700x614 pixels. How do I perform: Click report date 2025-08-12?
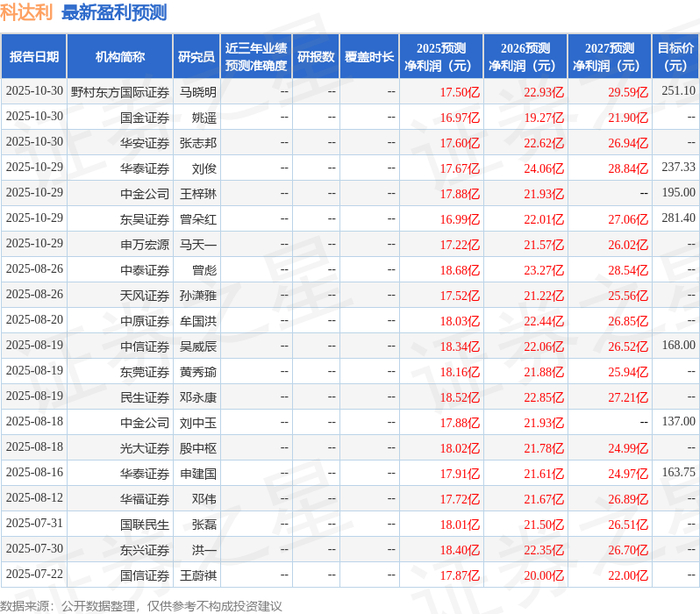point(34,498)
